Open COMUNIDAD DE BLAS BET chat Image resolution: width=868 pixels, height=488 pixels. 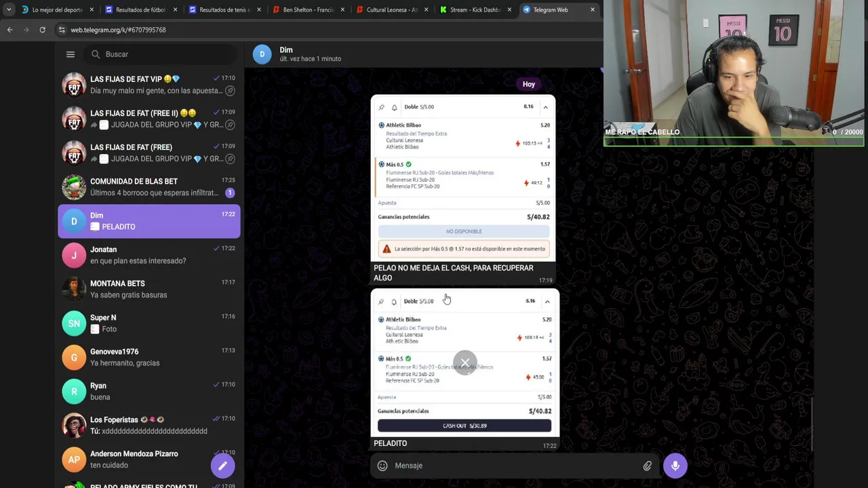pyautogui.click(x=149, y=187)
